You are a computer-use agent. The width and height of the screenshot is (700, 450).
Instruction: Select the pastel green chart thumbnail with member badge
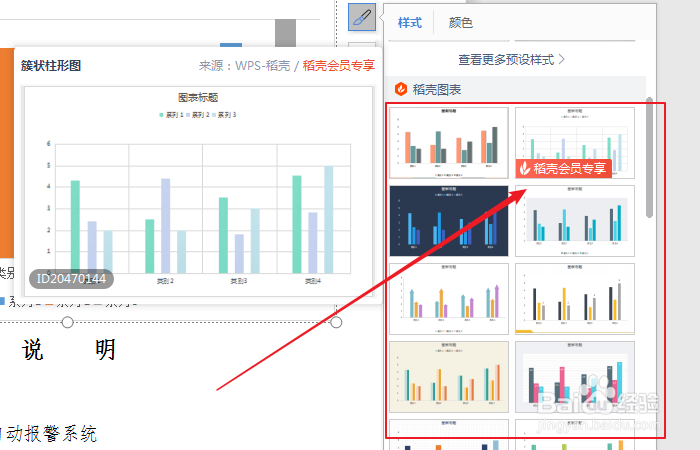(x=575, y=142)
